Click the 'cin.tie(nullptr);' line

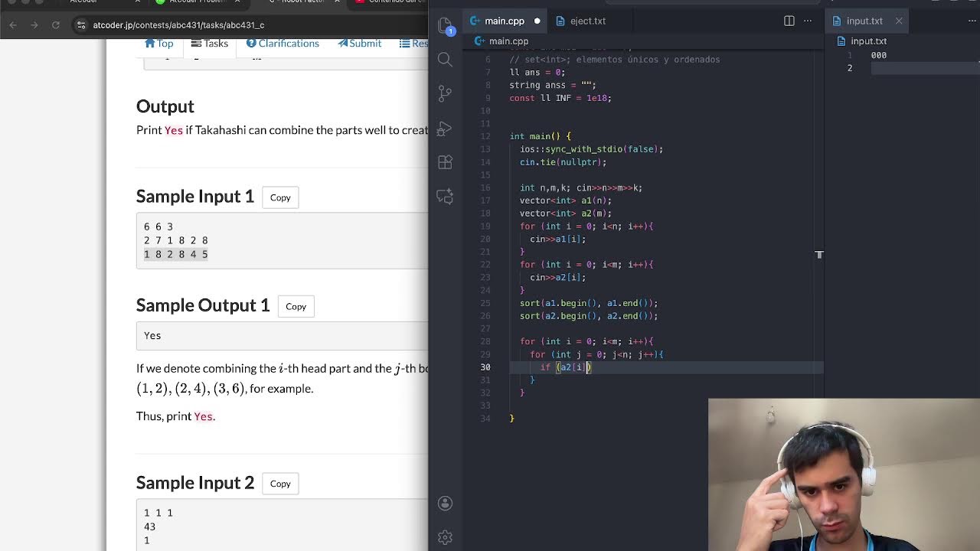click(563, 162)
